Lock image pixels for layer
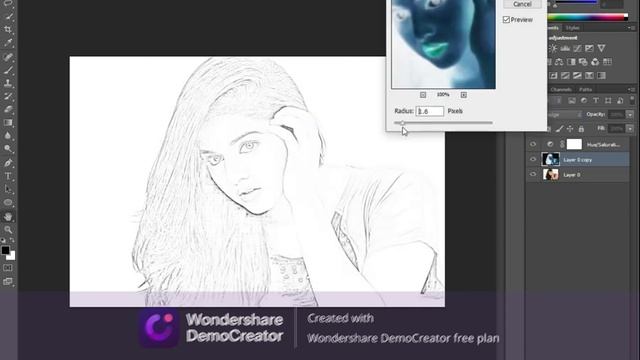Image resolution: width=640 pixels, height=360 pixels. (x=560, y=129)
